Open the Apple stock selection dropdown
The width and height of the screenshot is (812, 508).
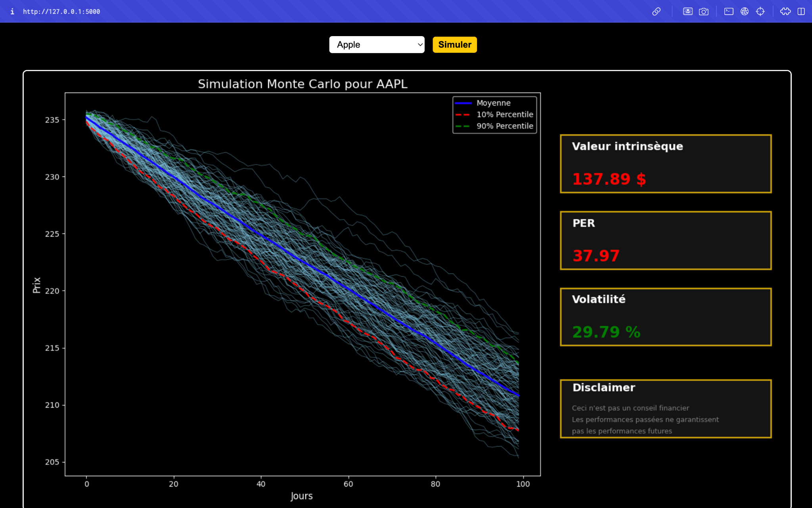[x=377, y=44]
